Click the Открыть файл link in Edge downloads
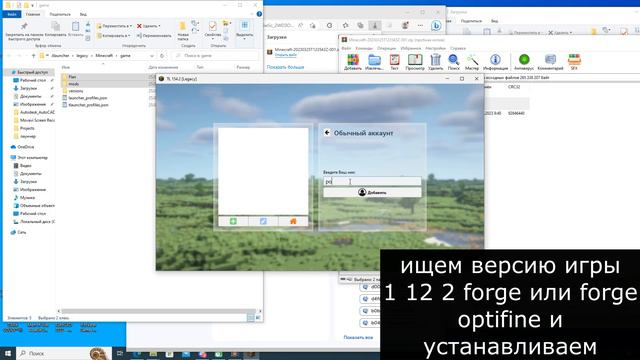640x360 pixels. [285, 55]
